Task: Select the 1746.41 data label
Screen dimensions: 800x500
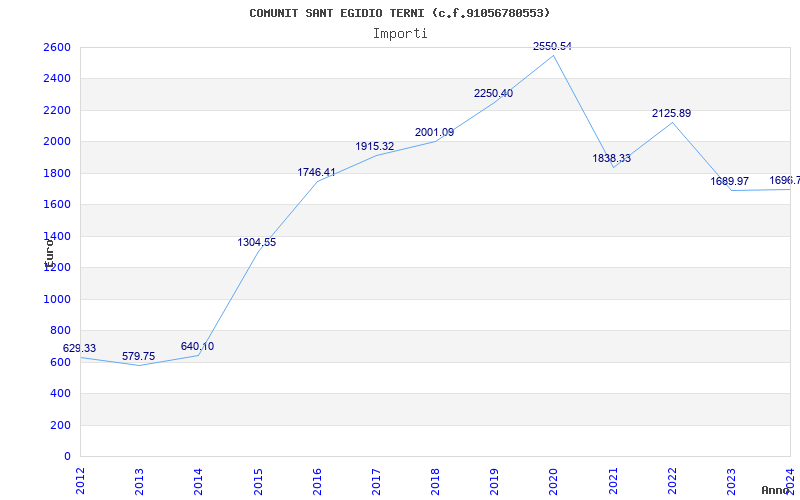Action: (316, 172)
